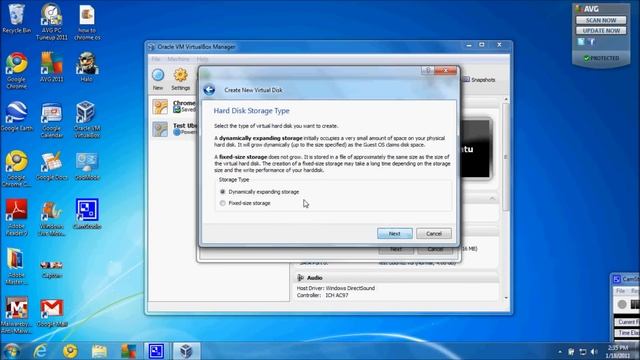640x360 pixels.
Task: Open the Machine menu in VirtualBox Manager
Action: tap(178, 59)
